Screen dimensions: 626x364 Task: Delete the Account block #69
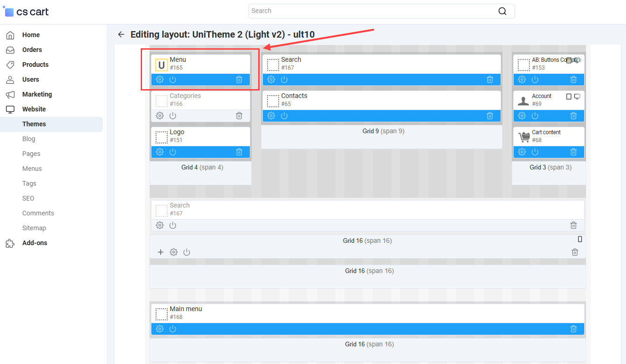(x=574, y=116)
